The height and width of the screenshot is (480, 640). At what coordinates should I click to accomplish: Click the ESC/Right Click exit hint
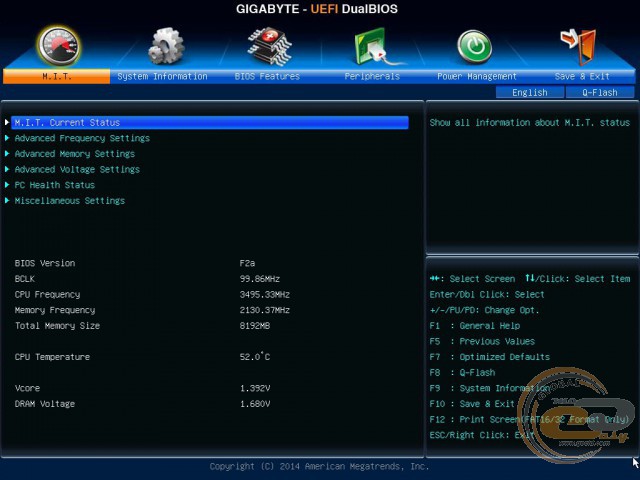[x=482, y=435]
